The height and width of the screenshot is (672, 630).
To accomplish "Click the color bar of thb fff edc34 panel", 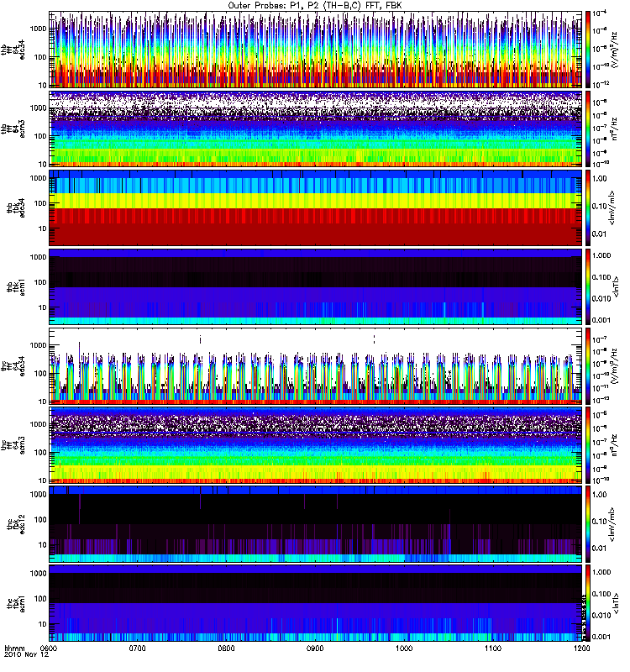I will tap(588, 50).
